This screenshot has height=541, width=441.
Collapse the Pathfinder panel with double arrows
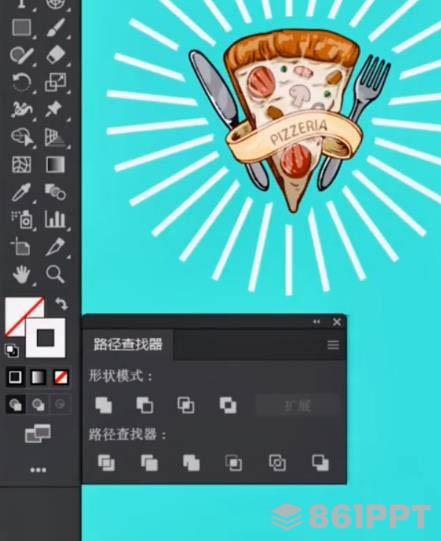[x=316, y=322]
